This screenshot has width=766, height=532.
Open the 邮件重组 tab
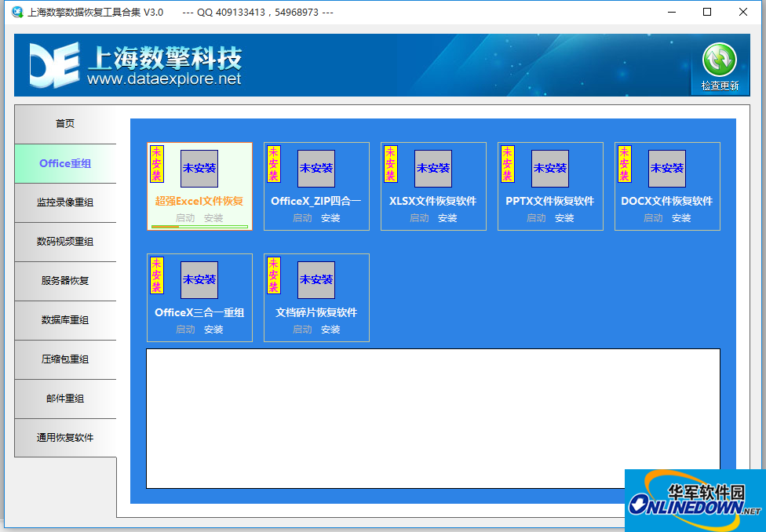65,399
